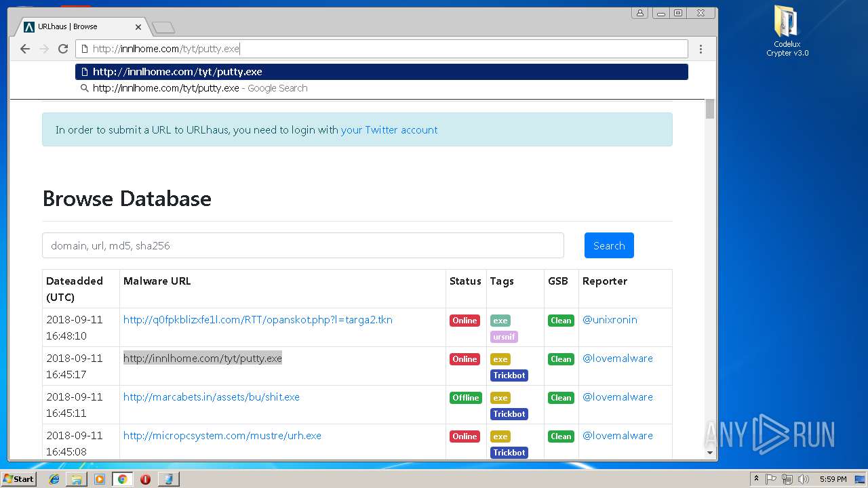868x488 pixels.
Task: Switch to the Chrome taskbar button
Action: (122, 479)
